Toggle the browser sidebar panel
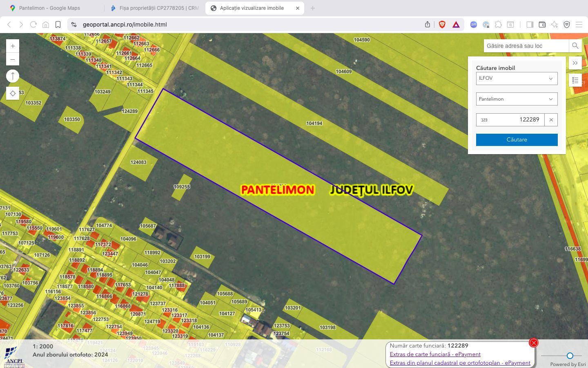588x368 pixels. point(530,25)
